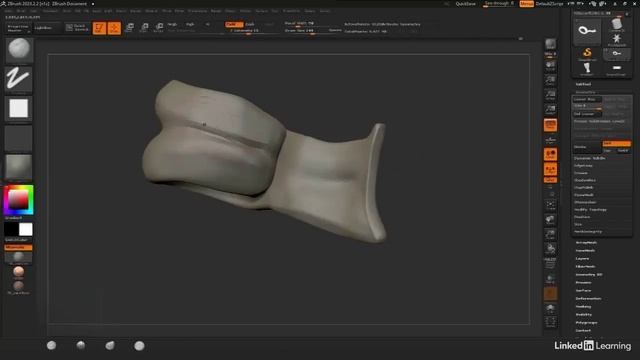The height and width of the screenshot is (360, 640).
Task: Open the Preferences menu
Action: pyautogui.click(x=198, y=11)
